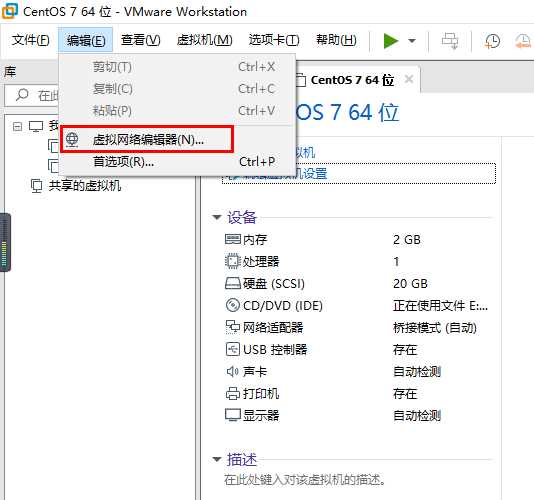This screenshot has height=500, width=534.
Task: Click the take snapshot clock icon
Action: [492, 41]
